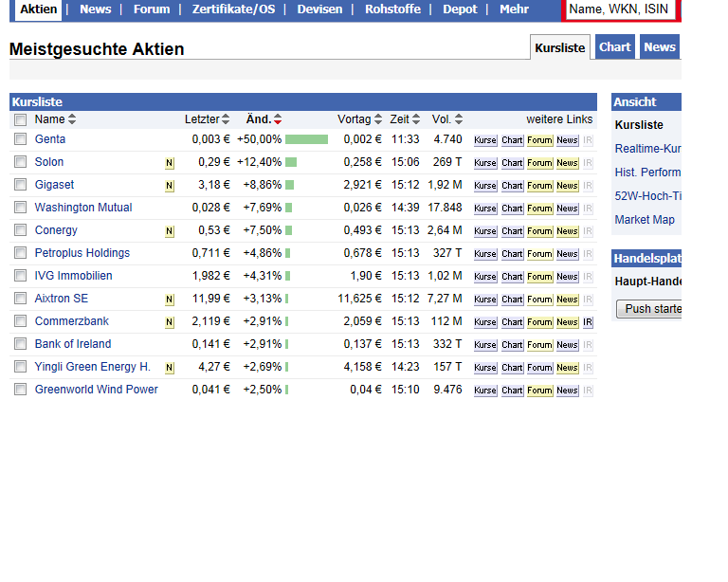Open the Realtime-Kurse view link
Viewport: 728px width, 582px height.
[648, 149]
